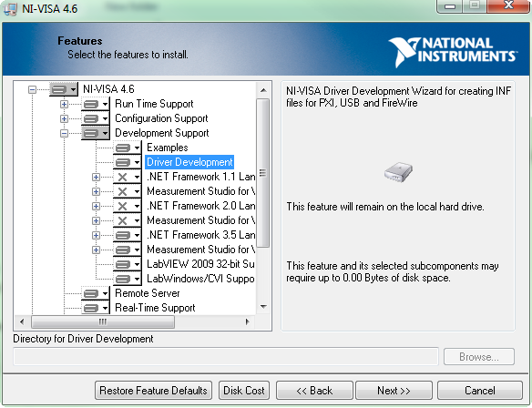Click the X icon beside .NET Framework 2.0
This screenshot has height=408, width=532.
coord(123,206)
